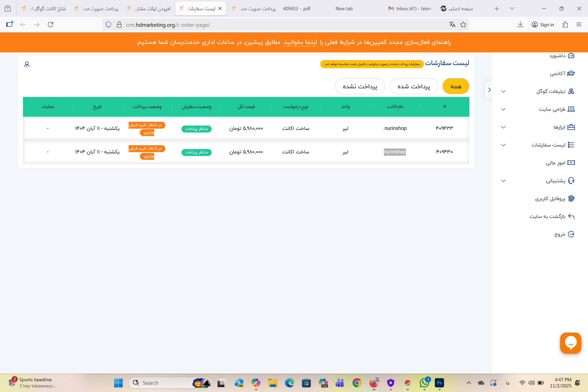Switch to the Inbox (47) Gmail tab
Viewport: 588px width, 392px height.
click(410, 9)
